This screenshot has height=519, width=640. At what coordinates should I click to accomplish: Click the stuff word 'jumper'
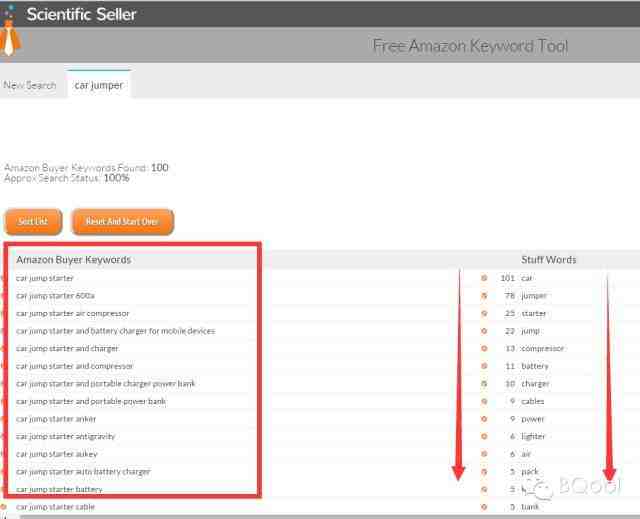[534, 296]
